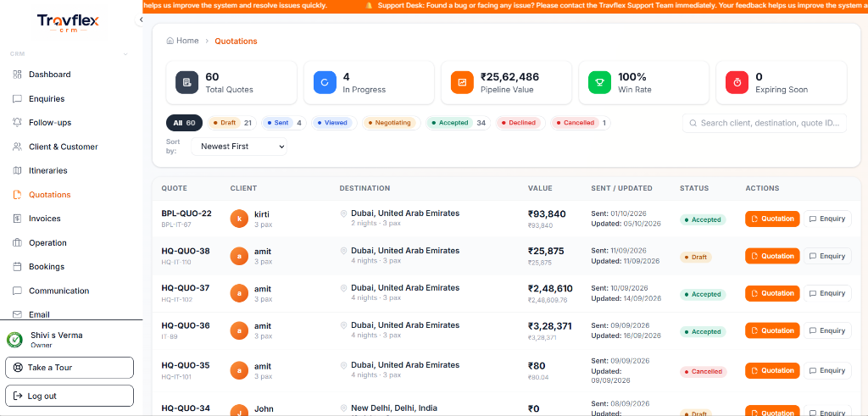Click the Quotations document icon in sidebar
This screenshot has height=416, width=868.
[17, 195]
